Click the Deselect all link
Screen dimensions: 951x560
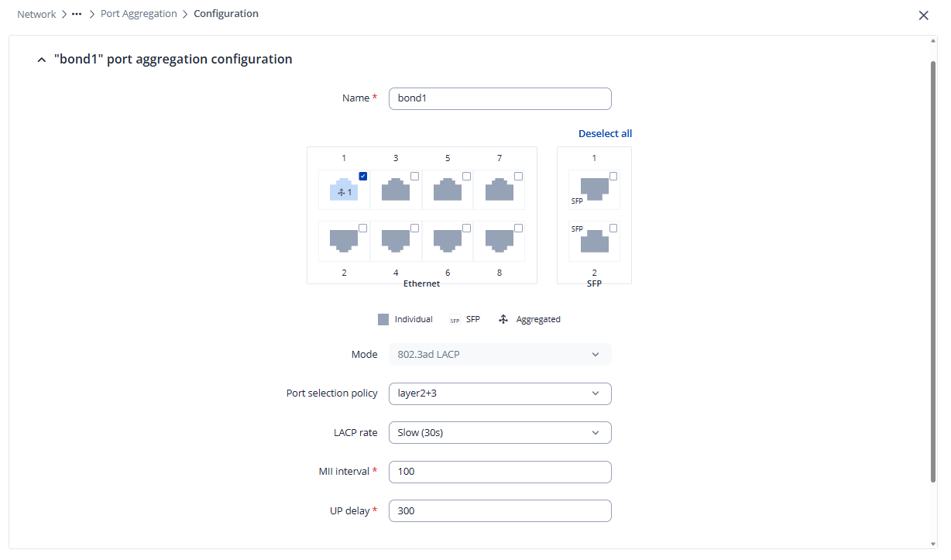pos(605,134)
